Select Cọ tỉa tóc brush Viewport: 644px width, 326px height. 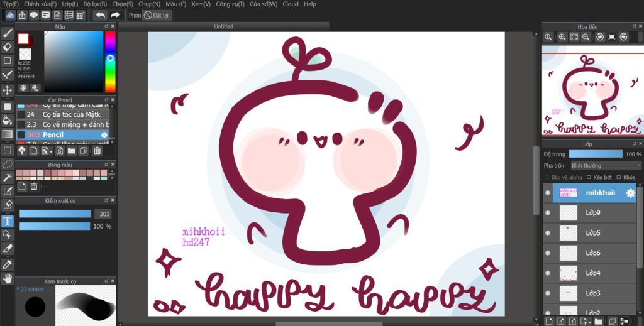63,114
